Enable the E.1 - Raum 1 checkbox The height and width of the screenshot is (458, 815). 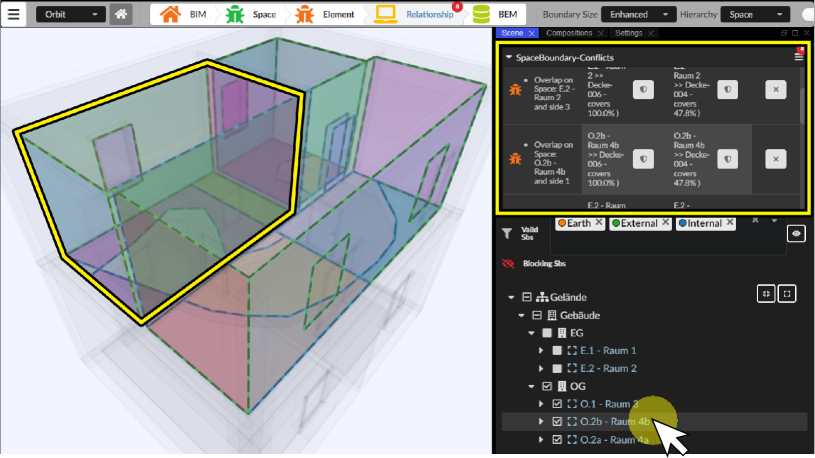point(558,351)
